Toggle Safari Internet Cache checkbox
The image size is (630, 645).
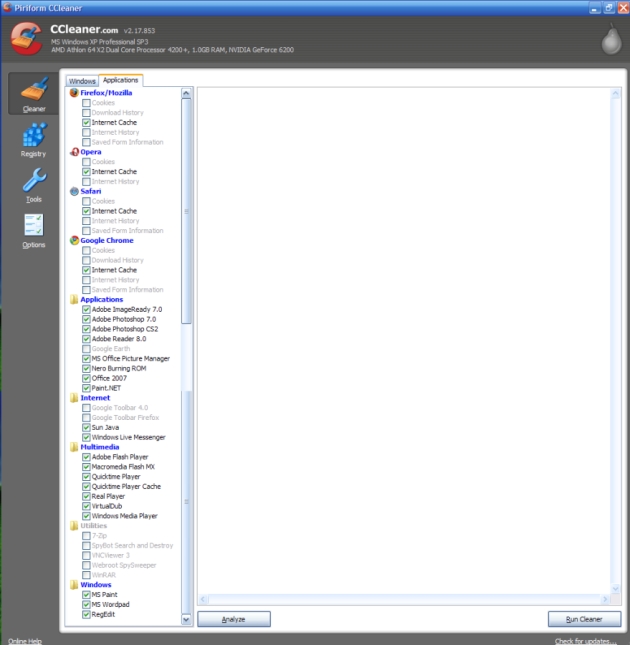tap(86, 211)
